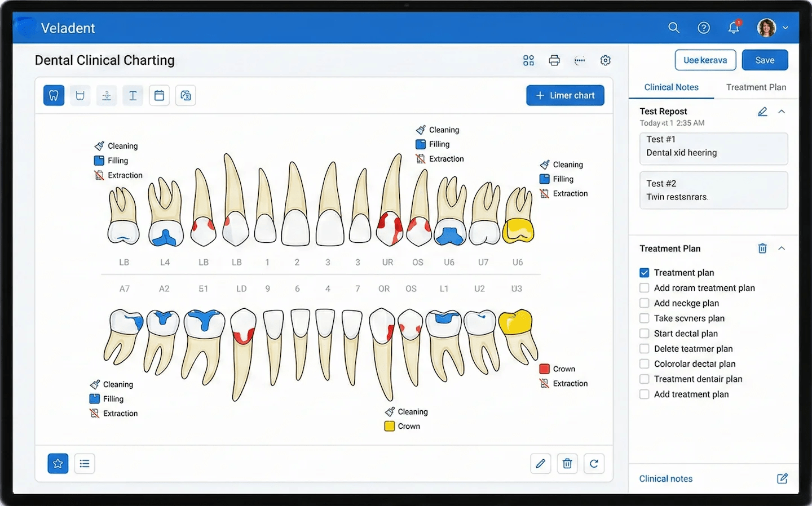Click the blue Filling swatch top-left legend

(x=99, y=161)
